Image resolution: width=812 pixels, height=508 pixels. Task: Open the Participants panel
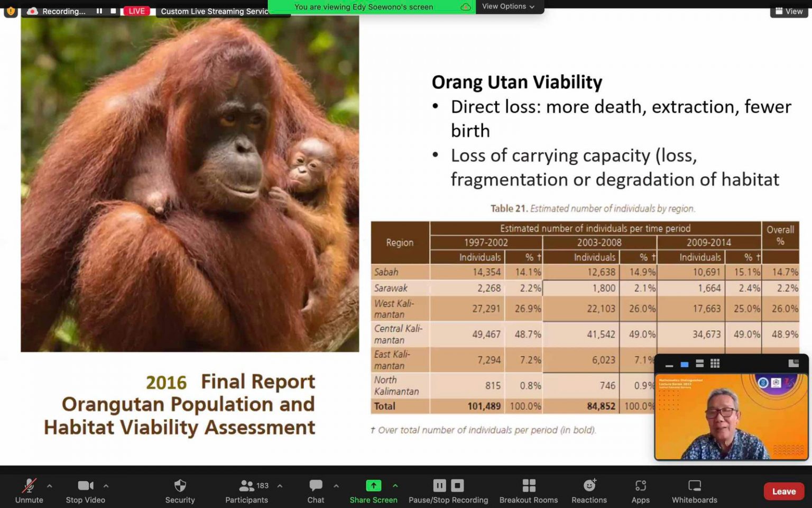246,491
